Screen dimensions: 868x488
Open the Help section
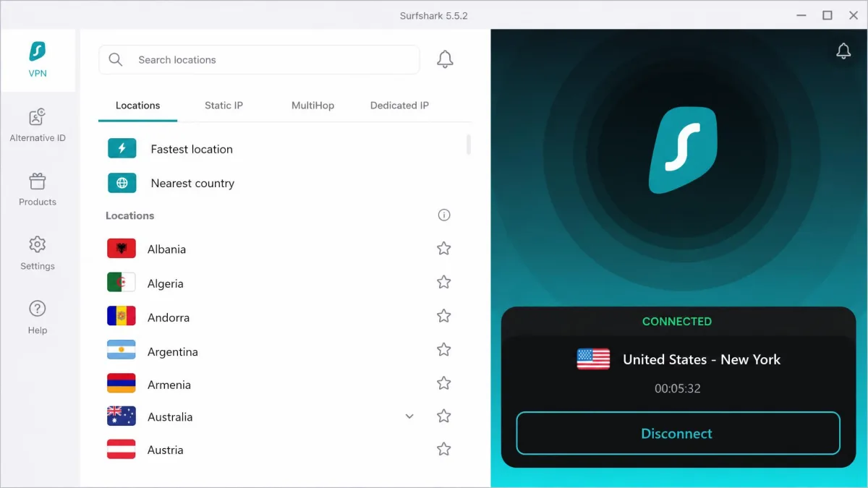38,317
